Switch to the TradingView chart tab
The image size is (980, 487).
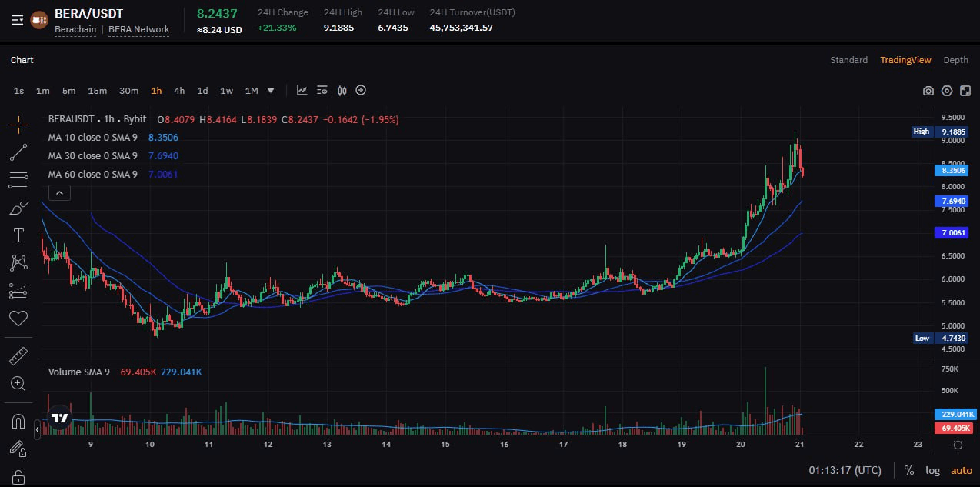(905, 60)
